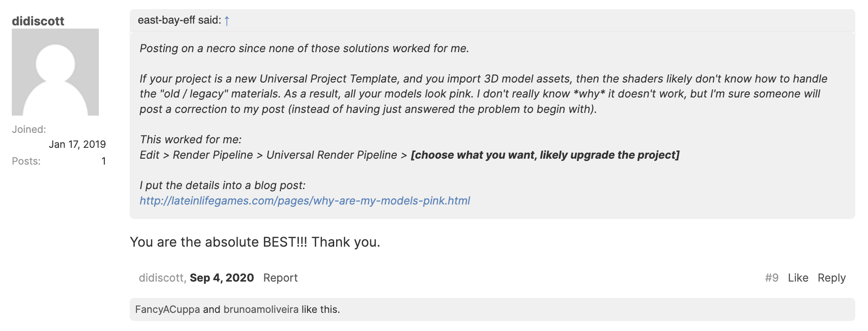Click the 'east-bay-eff said:' quote header
The width and height of the screenshot is (868, 331).
click(179, 20)
